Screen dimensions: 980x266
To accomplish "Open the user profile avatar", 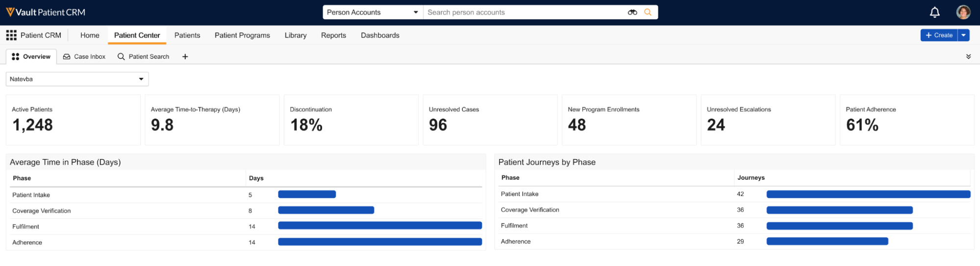I will point(963,12).
